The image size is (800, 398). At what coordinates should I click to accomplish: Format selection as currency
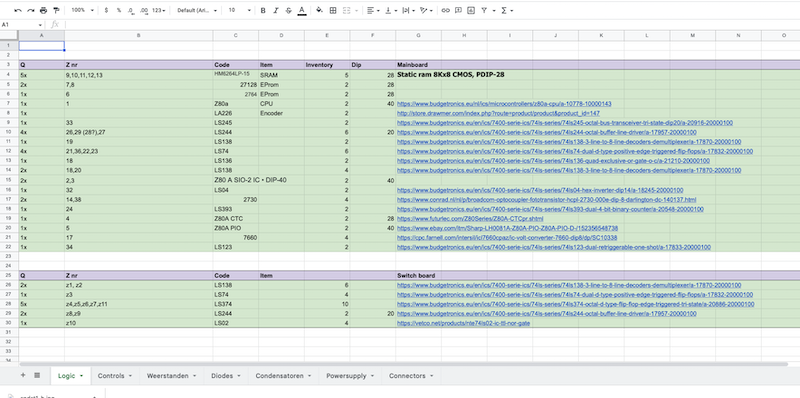(106, 10)
